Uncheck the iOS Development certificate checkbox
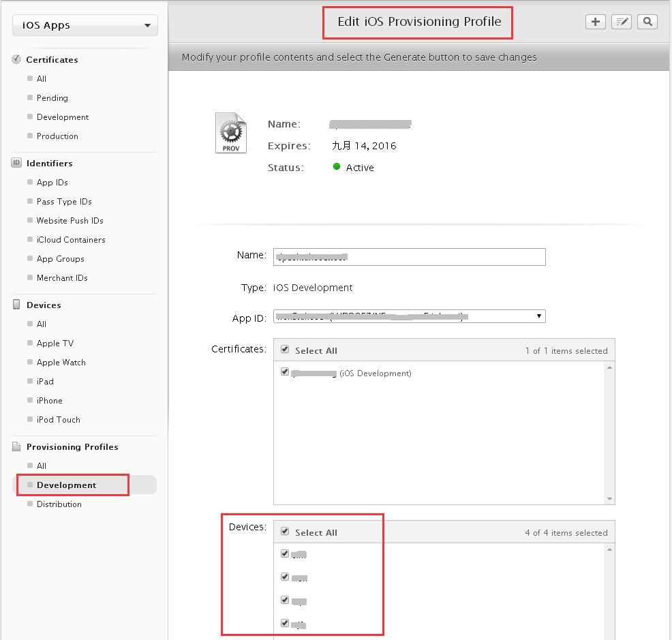 (x=285, y=372)
